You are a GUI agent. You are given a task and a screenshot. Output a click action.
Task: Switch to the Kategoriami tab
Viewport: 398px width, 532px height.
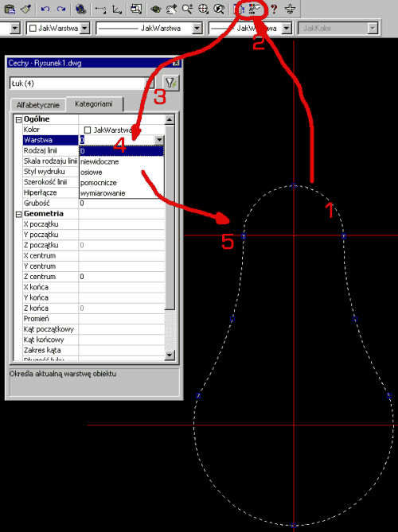[x=94, y=104]
